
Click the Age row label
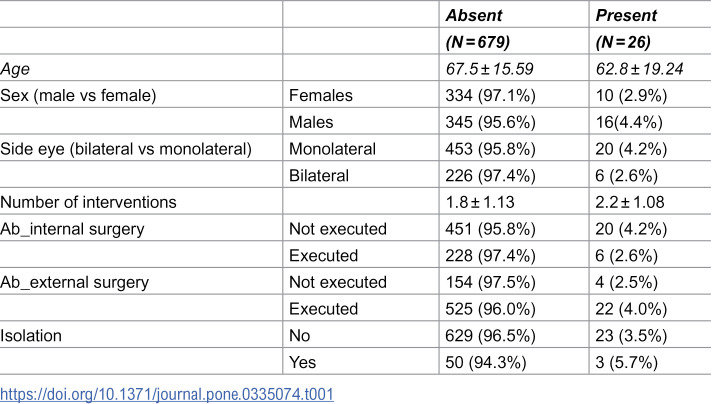(15, 69)
